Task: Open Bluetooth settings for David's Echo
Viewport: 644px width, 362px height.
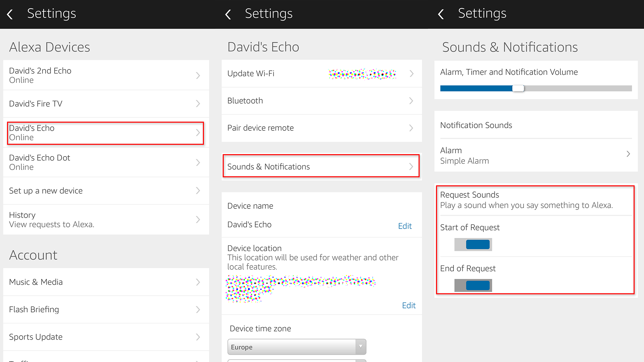Action: coord(322,101)
